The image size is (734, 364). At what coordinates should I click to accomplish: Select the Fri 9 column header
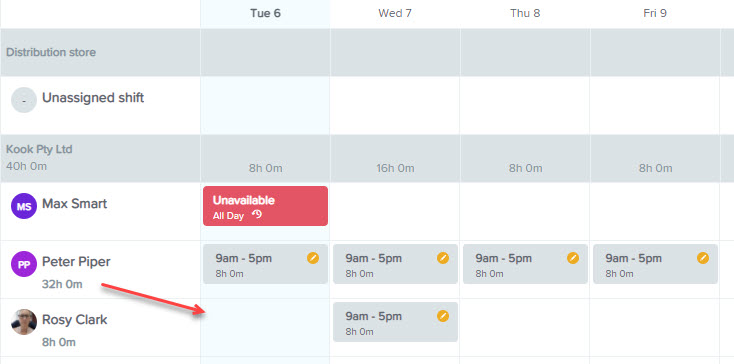click(x=655, y=13)
